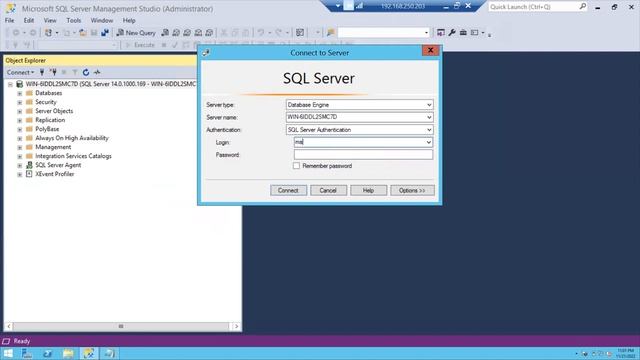Expand the Security tree node
This screenshot has width=640, height=360.
coord(20,102)
